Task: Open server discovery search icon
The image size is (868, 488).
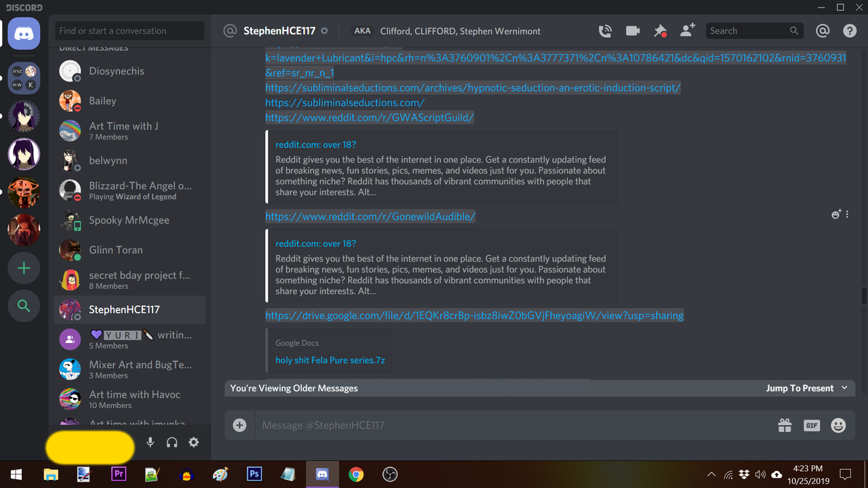Action: pos(24,306)
